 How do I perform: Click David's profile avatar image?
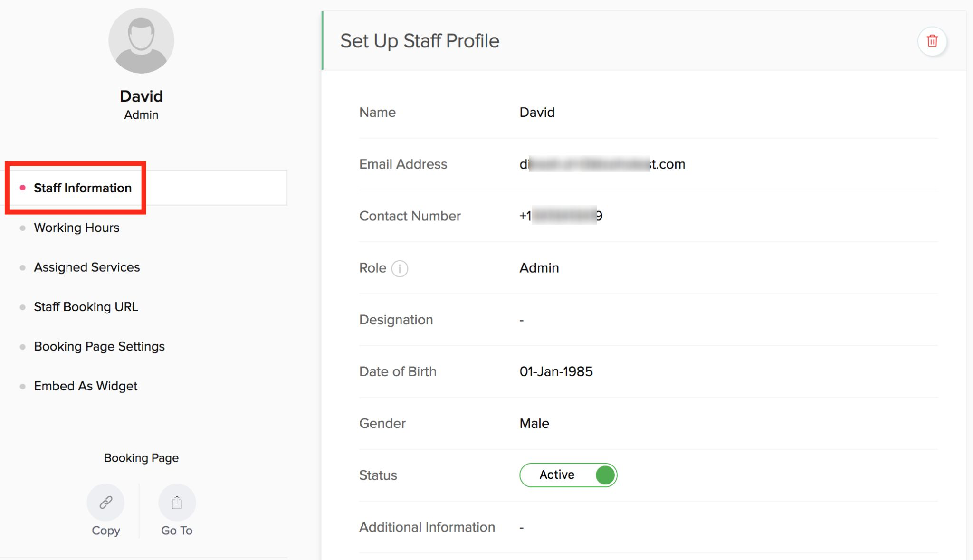coord(141,41)
